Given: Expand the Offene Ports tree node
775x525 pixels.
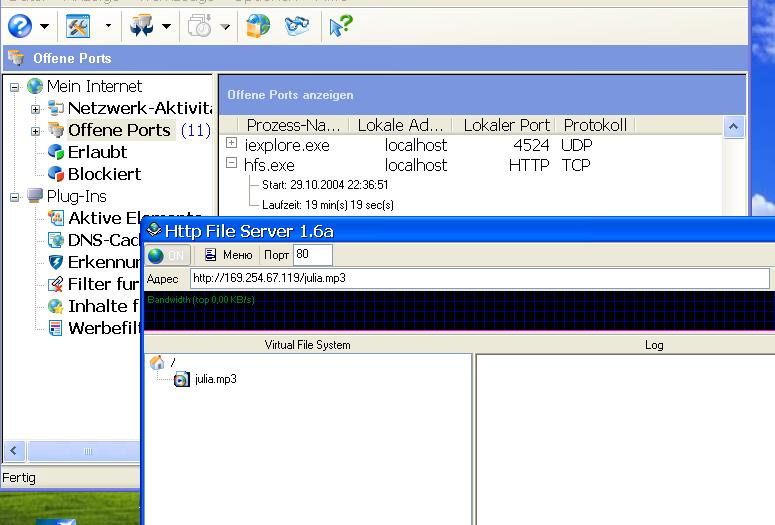Looking at the screenshot, I should pos(35,131).
